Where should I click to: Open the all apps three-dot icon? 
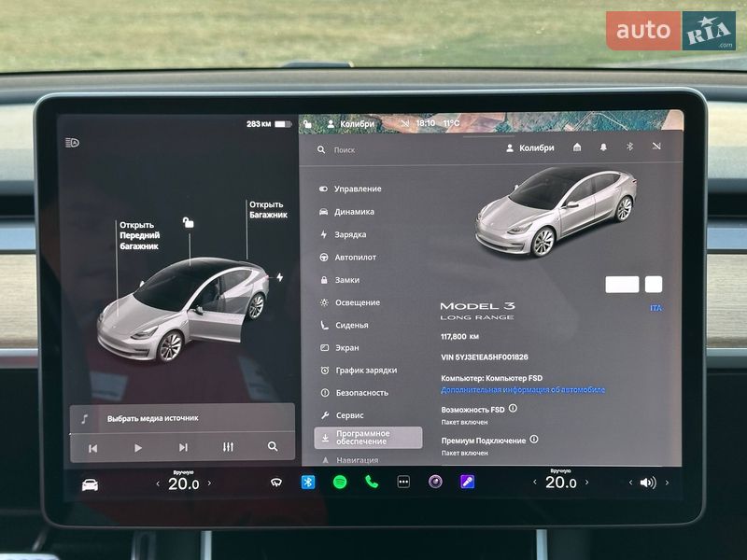coord(403,482)
